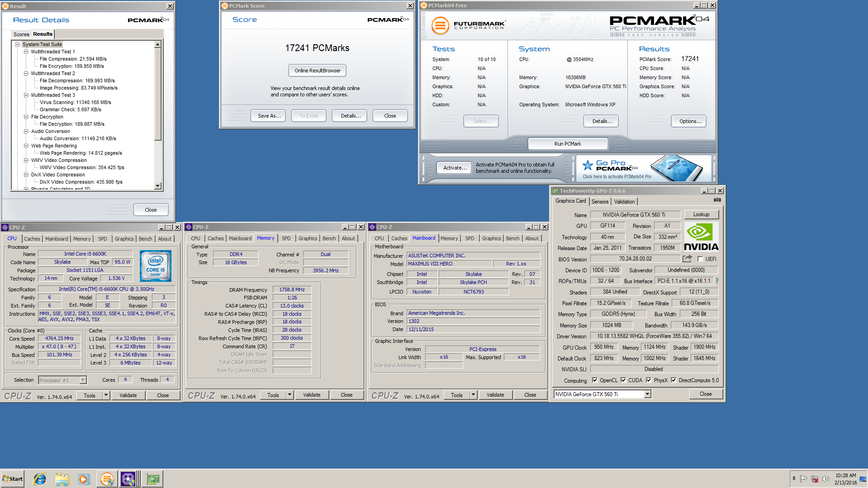Click the bus interface question mark in GPU-Z
Screen dimensions: 868x488
tap(717, 281)
